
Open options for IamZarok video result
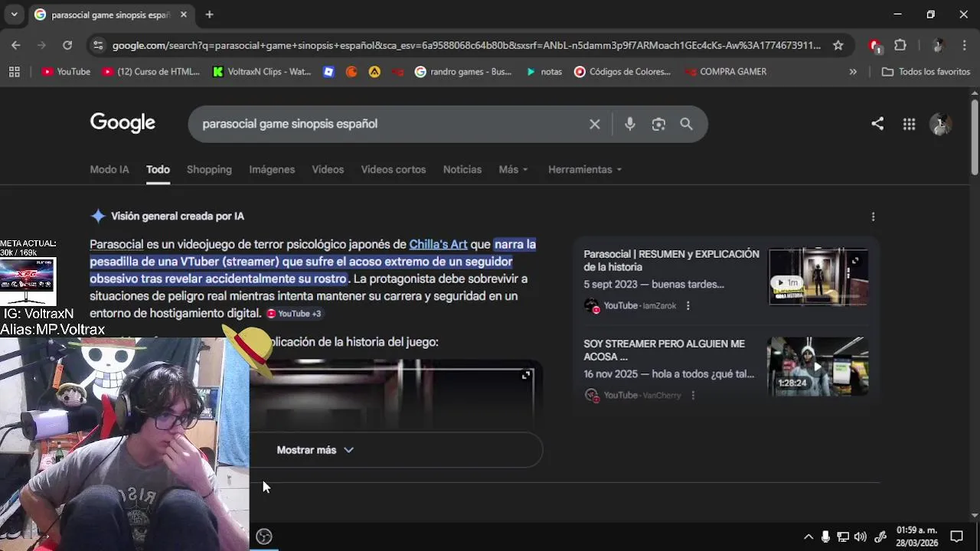click(688, 306)
